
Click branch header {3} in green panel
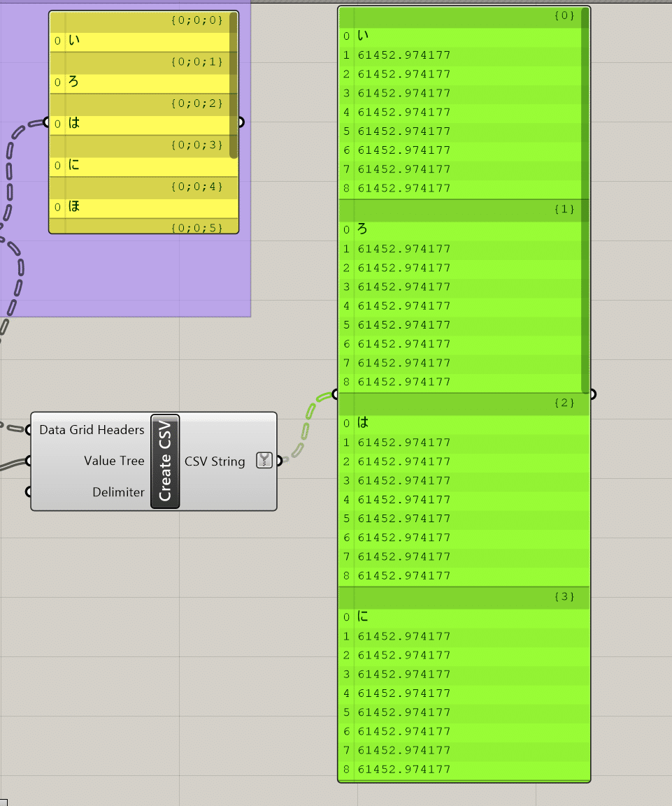pos(464,597)
